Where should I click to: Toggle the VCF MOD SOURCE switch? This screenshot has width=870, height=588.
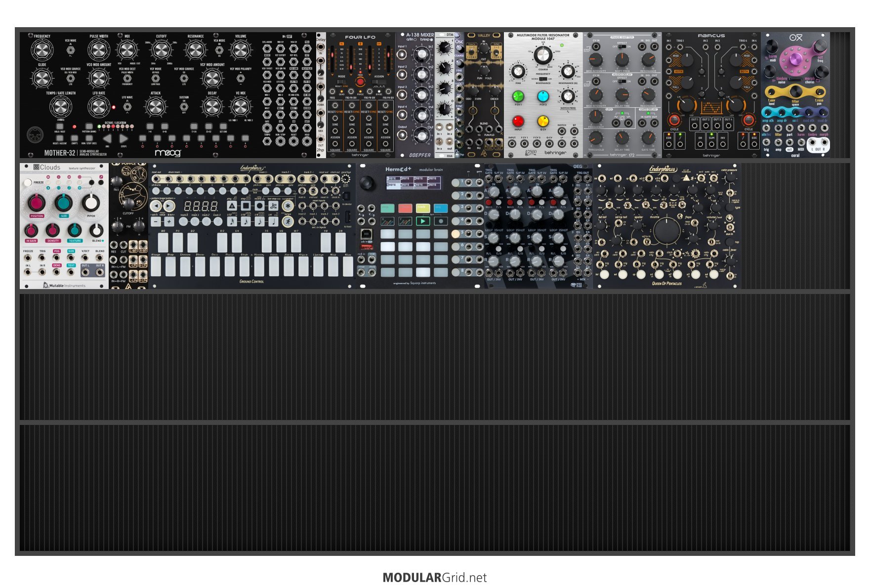tap(184, 78)
